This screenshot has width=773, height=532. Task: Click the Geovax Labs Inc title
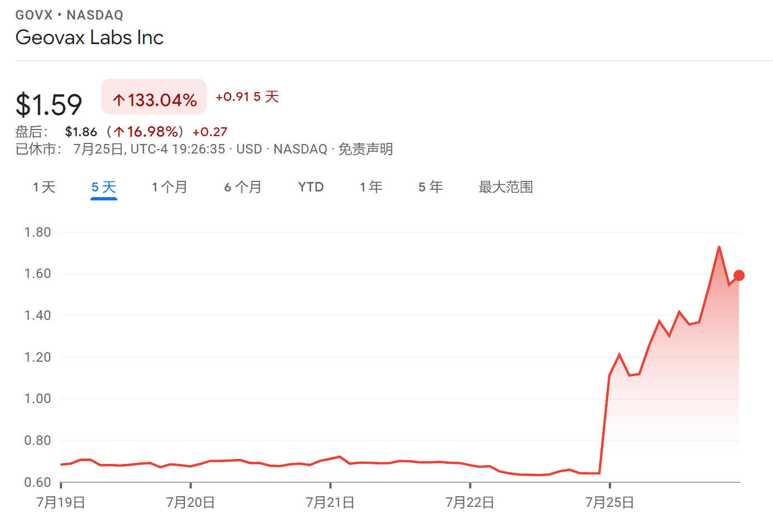click(89, 37)
